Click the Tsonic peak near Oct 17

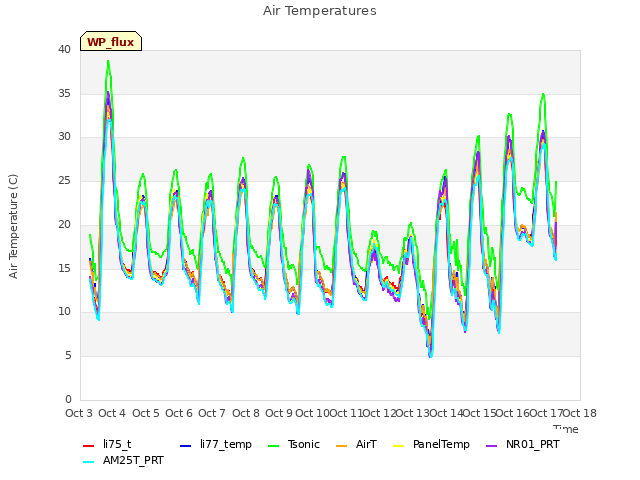point(543,94)
